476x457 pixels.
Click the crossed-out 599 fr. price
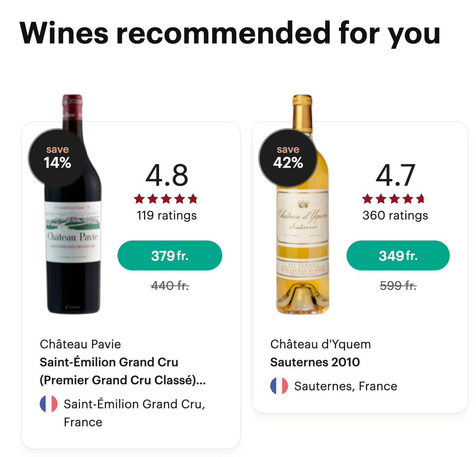click(x=398, y=285)
